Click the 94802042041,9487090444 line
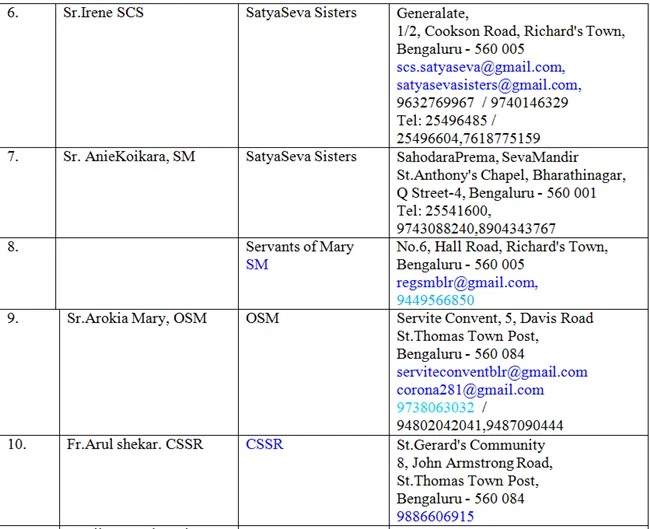 coord(480,425)
